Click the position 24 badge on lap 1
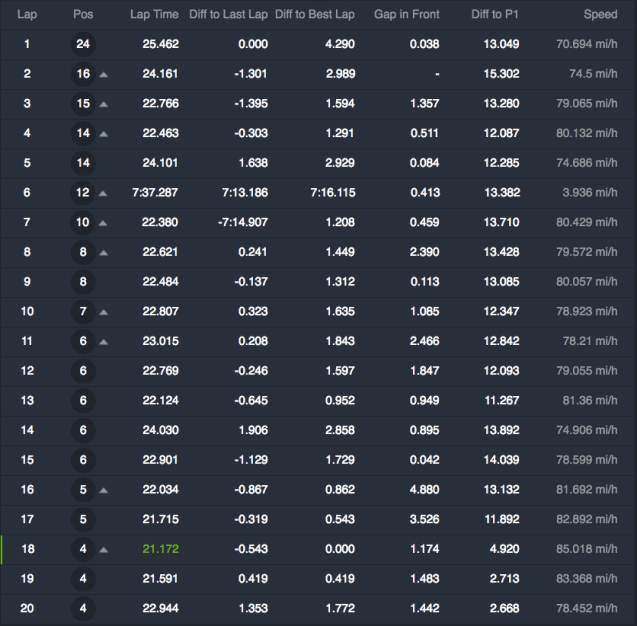637x626 pixels. (83, 44)
